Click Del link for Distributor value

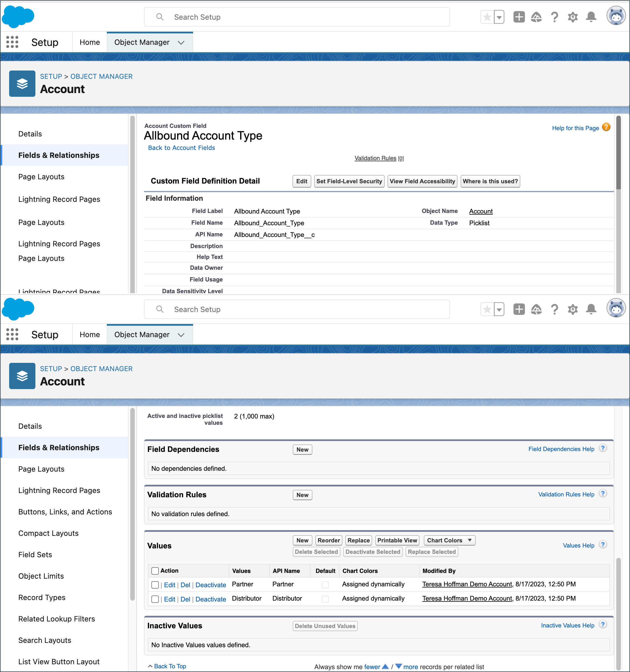click(x=185, y=599)
